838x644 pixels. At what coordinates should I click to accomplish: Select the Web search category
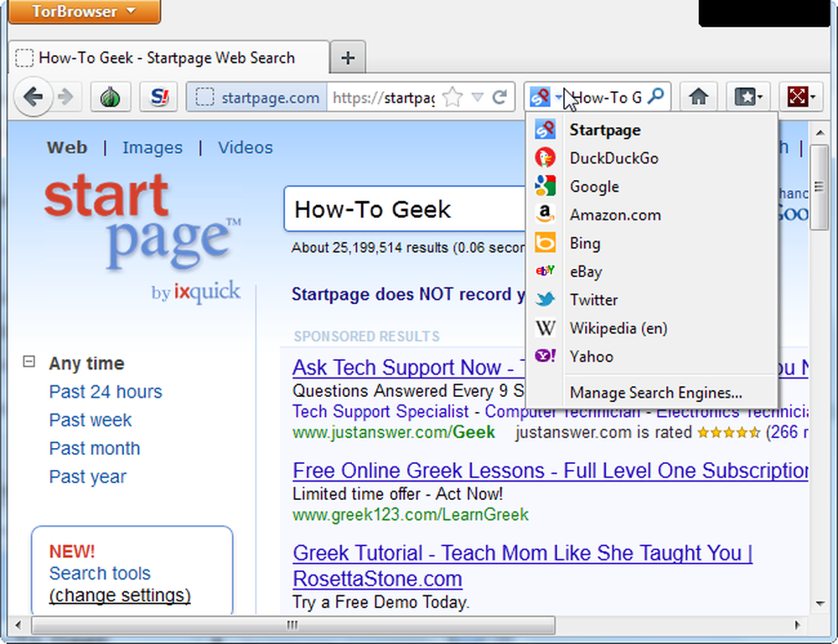67,147
